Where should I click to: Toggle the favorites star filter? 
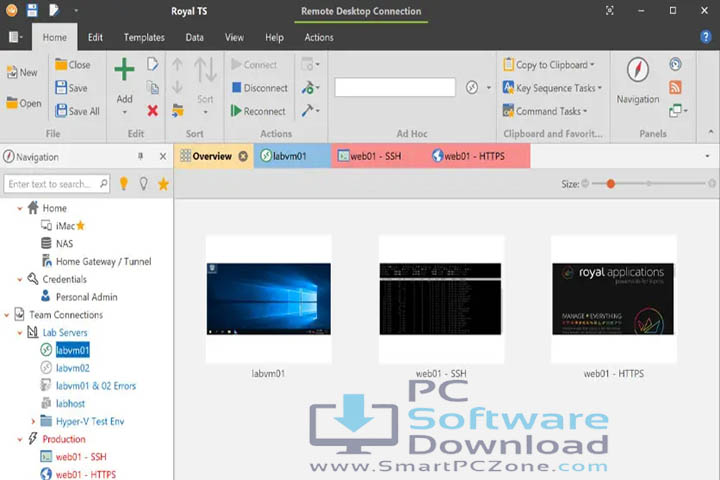click(x=163, y=184)
